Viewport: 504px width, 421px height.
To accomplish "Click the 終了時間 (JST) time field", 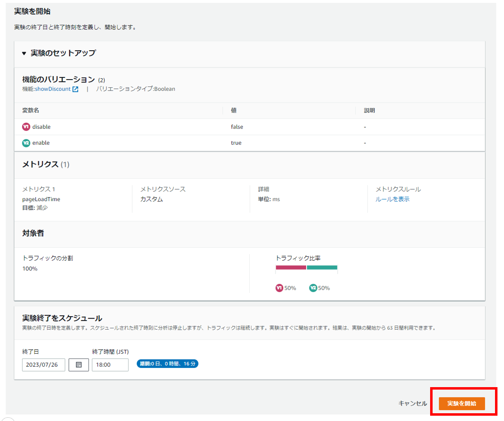I will pos(110,365).
